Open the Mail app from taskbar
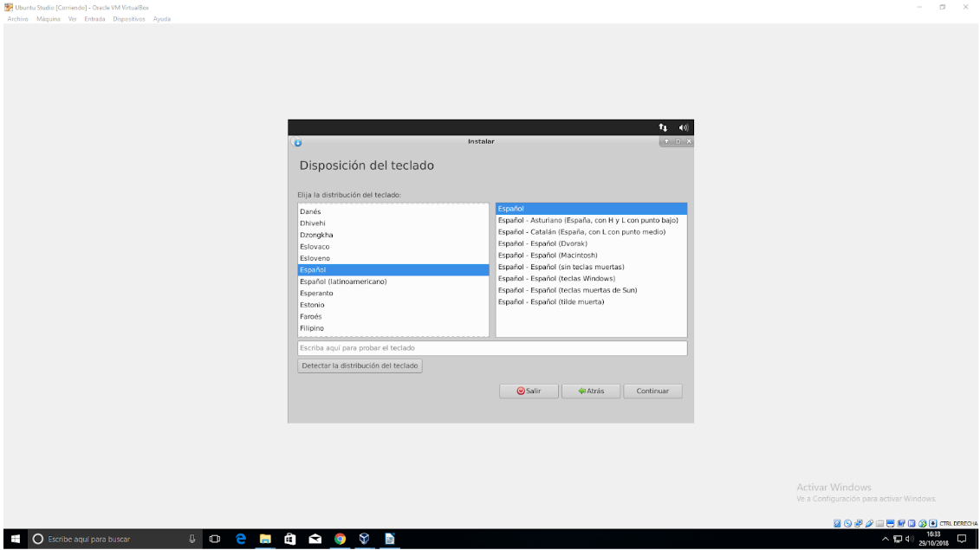 (315, 539)
